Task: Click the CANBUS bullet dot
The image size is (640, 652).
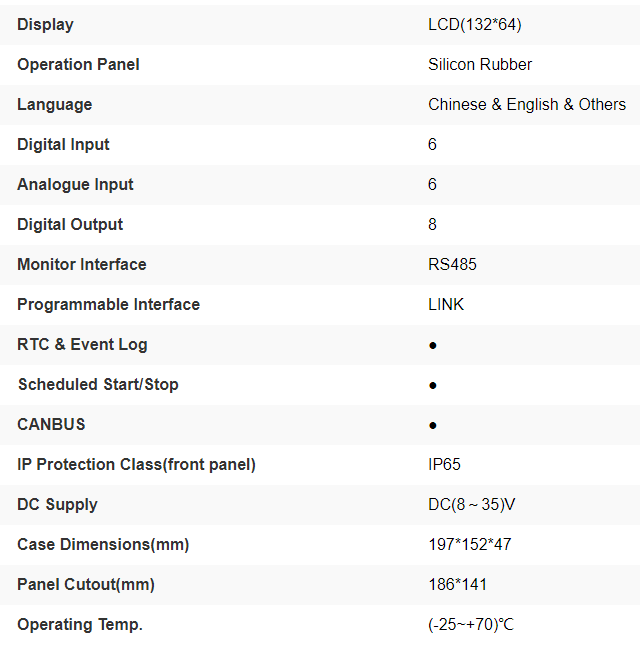Action: click(x=433, y=425)
